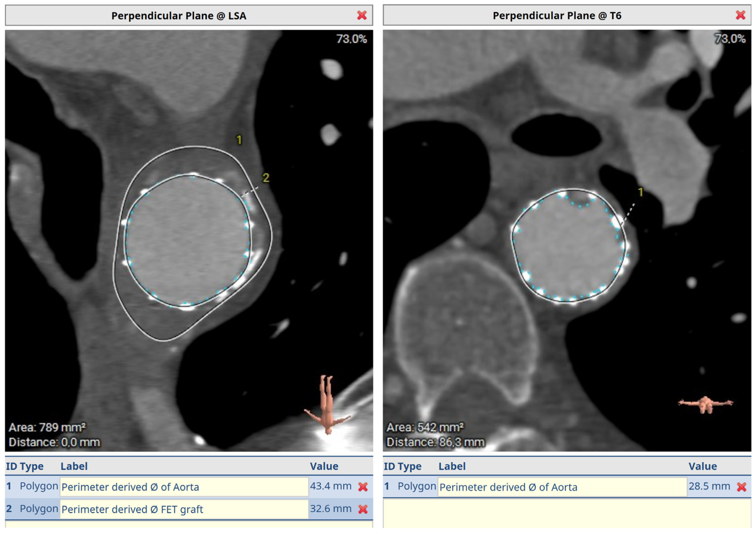The width and height of the screenshot is (756, 536).
Task: Edit the LSA 'Perimeter derived Ø of Aorta' label
Action: click(184, 487)
